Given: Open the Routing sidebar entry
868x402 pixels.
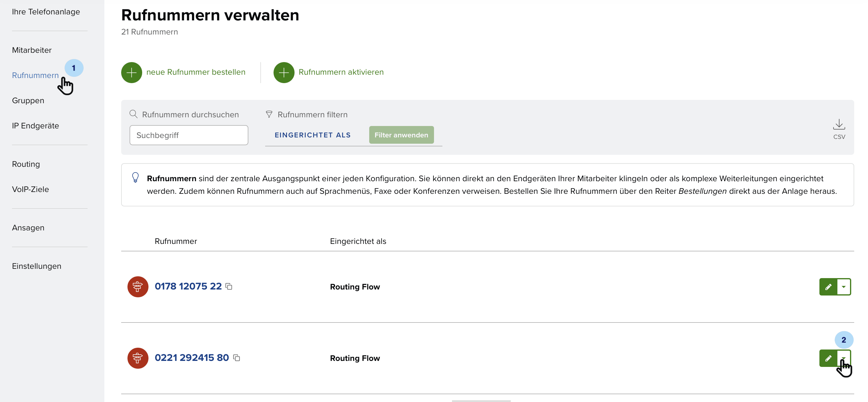Looking at the screenshot, I should (26, 164).
